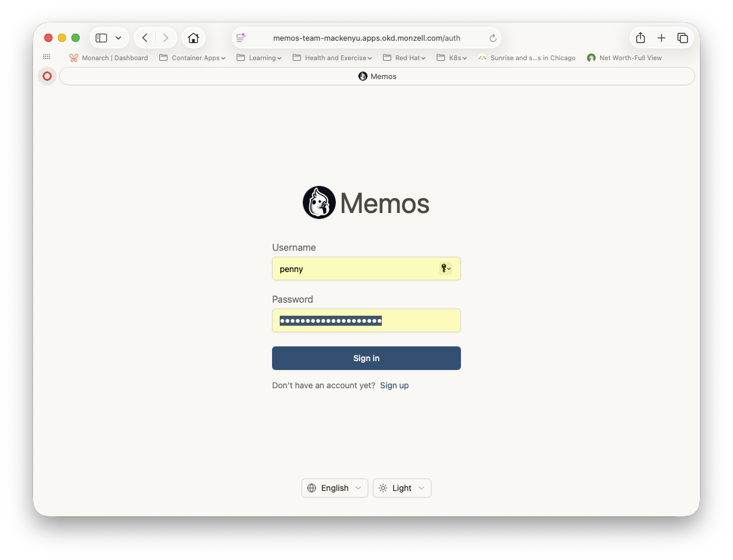Click into the Username field
The height and width of the screenshot is (560, 733).
[354, 268]
